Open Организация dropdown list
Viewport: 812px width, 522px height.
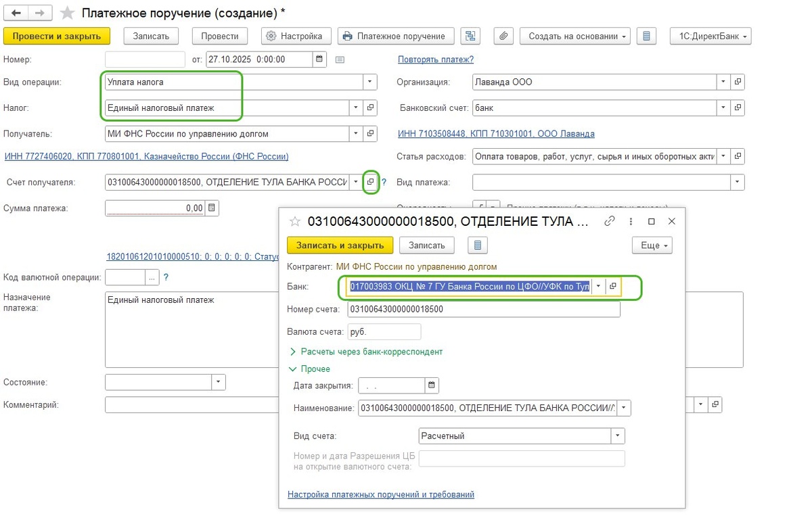pos(723,82)
